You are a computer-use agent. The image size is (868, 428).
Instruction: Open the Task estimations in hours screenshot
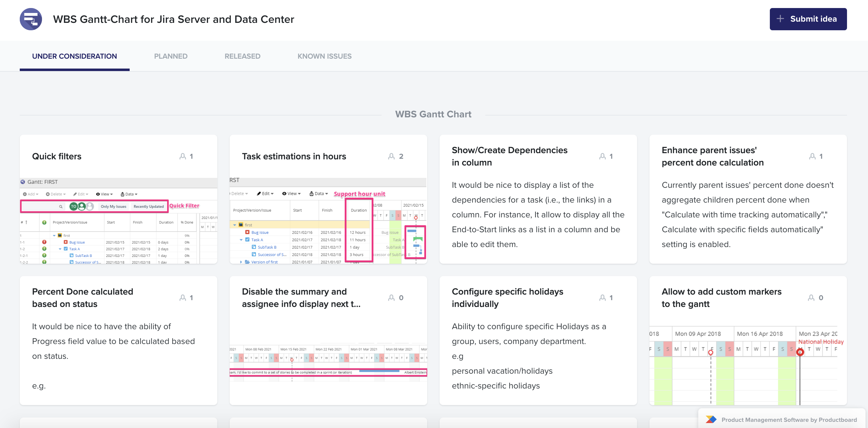pyautogui.click(x=328, y=221)
